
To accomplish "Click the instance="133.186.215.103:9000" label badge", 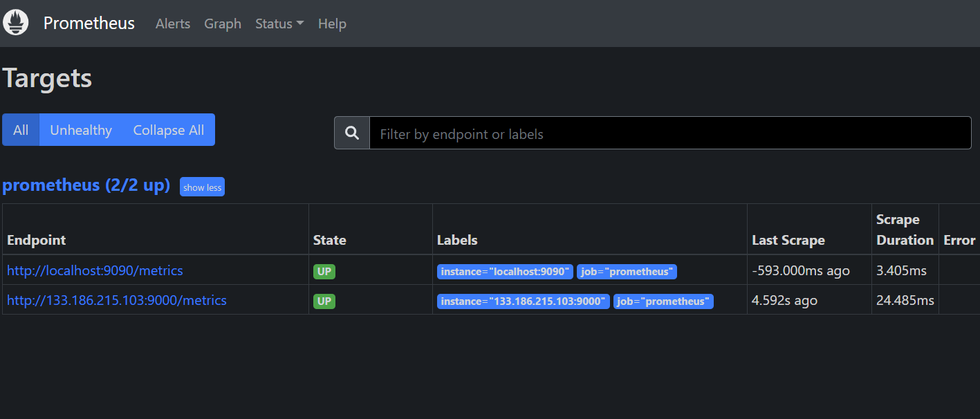I will [524, 301].
